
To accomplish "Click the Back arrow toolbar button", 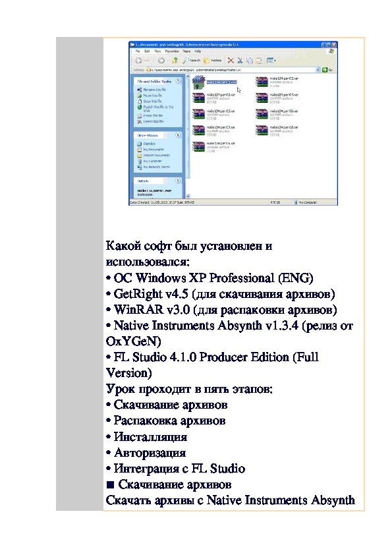I will click(x=139, y=61).
